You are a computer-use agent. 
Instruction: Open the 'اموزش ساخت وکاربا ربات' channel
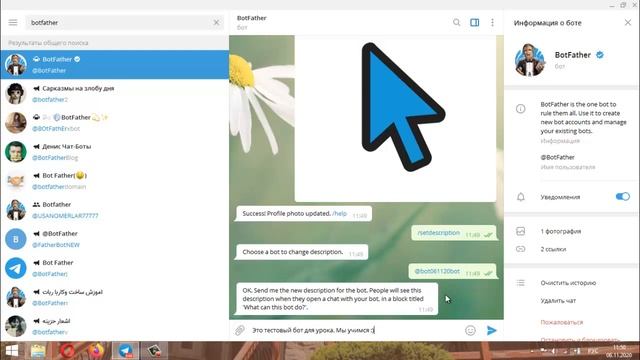[x=115, y=297]
